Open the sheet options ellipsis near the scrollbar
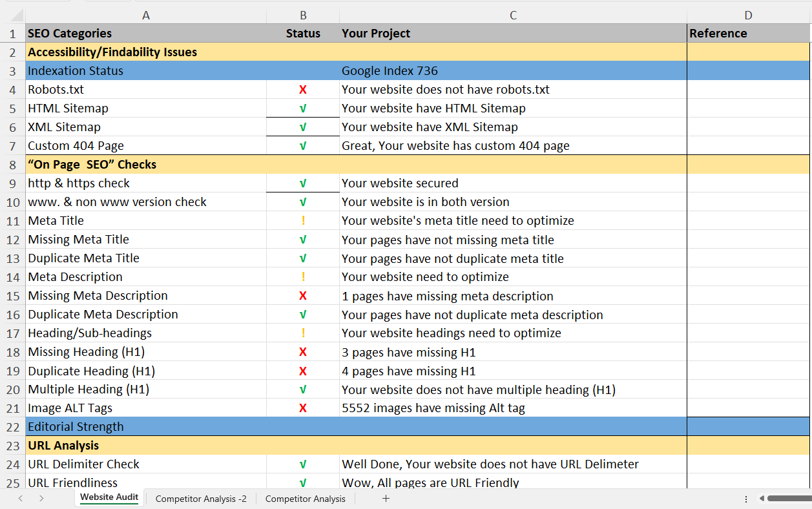The height and width of the screenshot is (509, 812). click(745, 498)
